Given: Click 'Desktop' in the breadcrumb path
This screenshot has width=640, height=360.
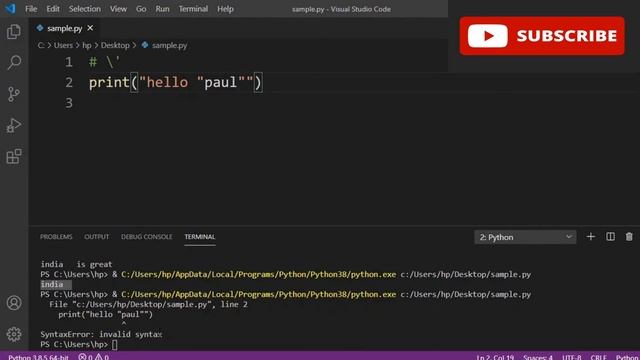Looking at the screenshot, I should (x=115, y=45).
